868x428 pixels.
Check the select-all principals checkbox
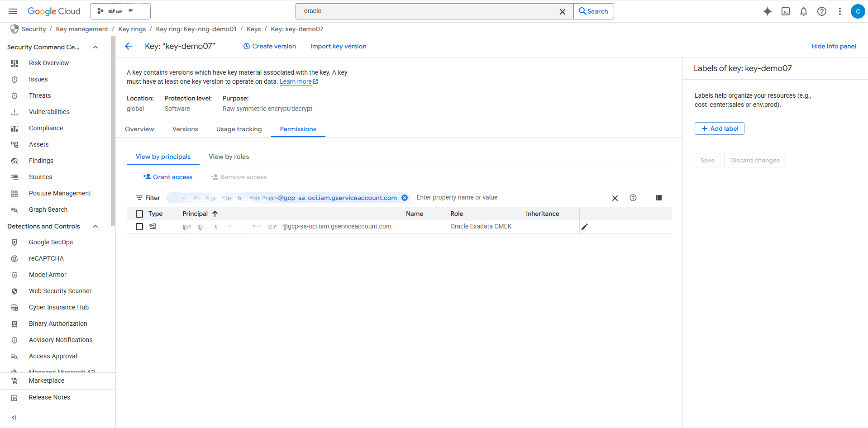(x=139, y=213)
